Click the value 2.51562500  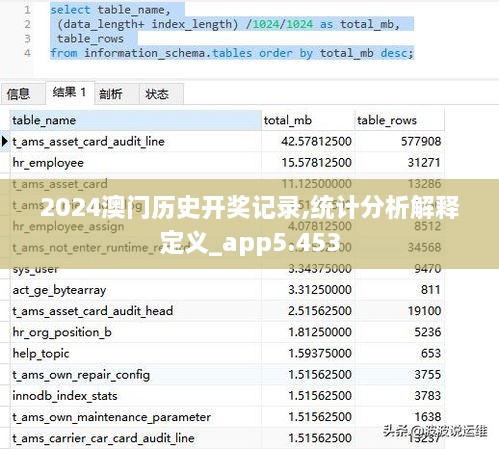(x=320, y=311)
